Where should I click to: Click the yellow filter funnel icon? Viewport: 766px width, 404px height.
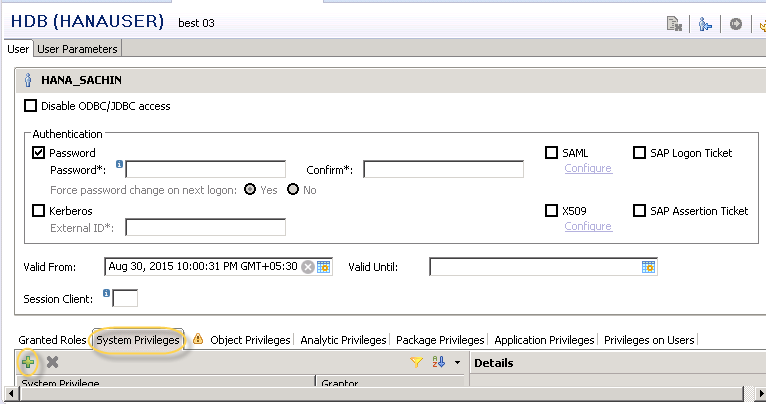tap(417, 363)
